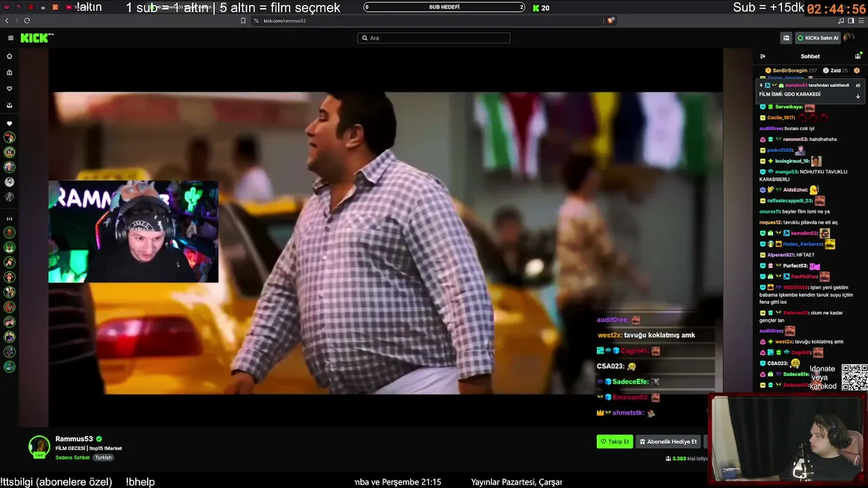
Task: Click the webcam overlay on the video
Action: coord(134,231)
